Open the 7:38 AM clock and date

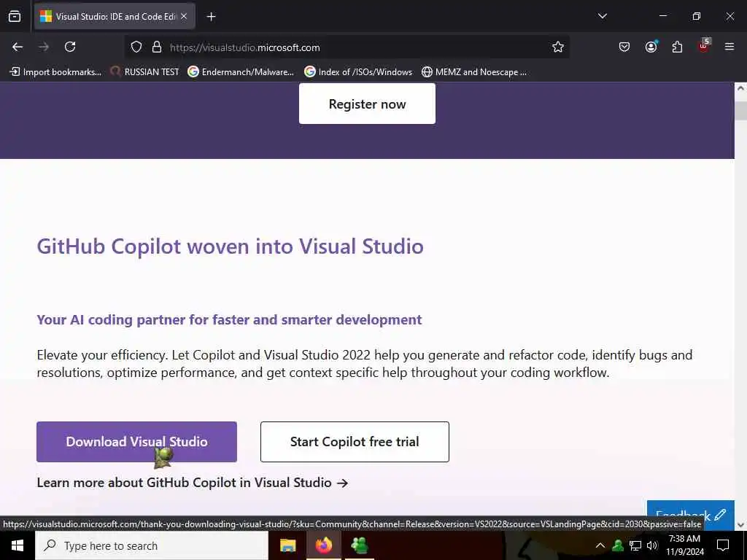[x=684, y=545]
